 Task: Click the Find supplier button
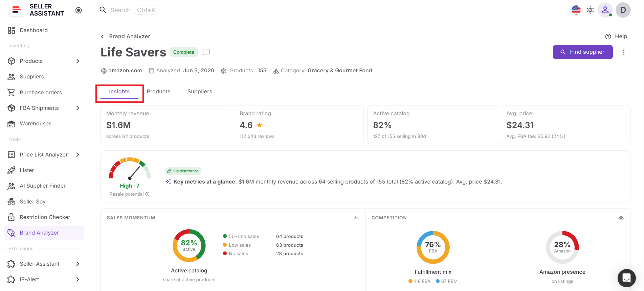click(x=583, y=52)
